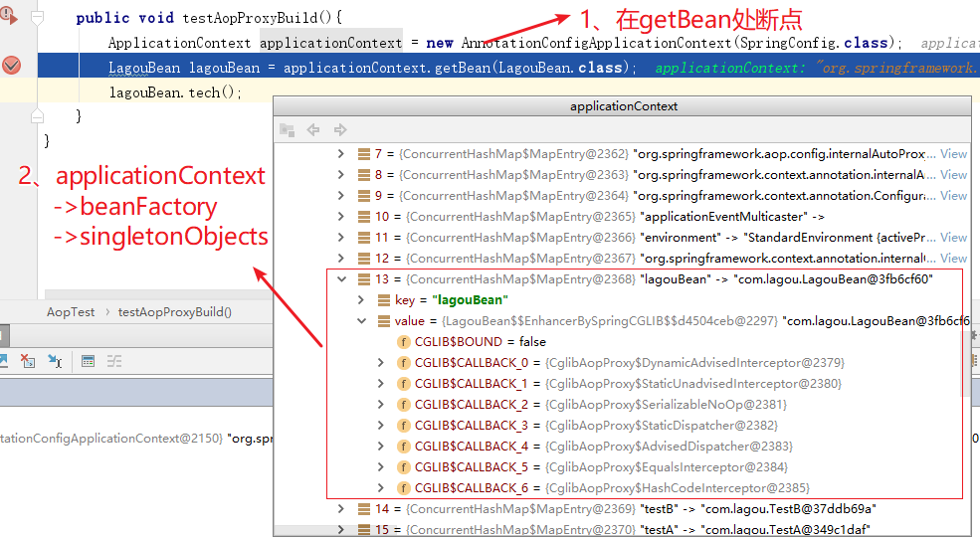Expand map entry 7 internalAutoProxy row

[340, 154]
